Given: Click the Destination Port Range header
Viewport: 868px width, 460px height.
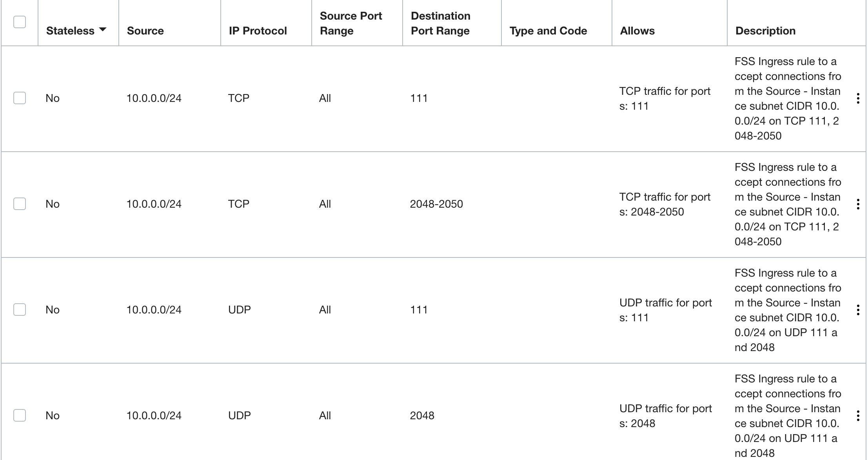Looking at the screenshot, I should click(x=440, y=23).
